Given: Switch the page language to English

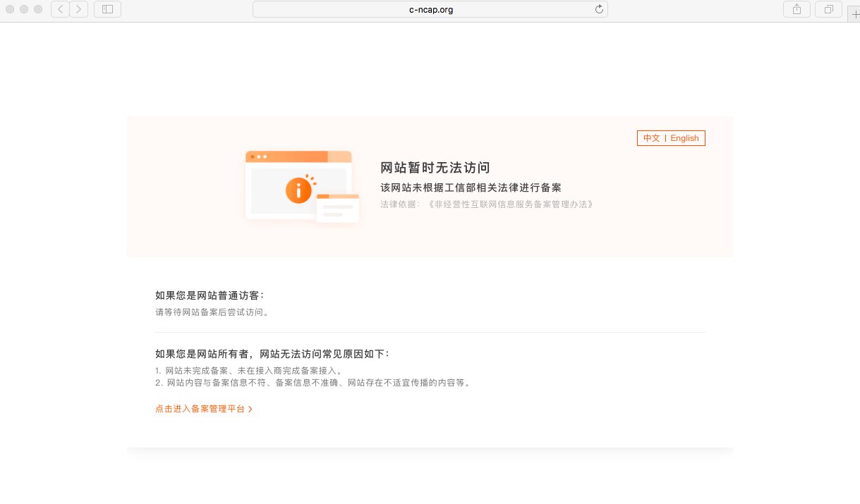Looking at the screenshot, I should click(684, 138).
